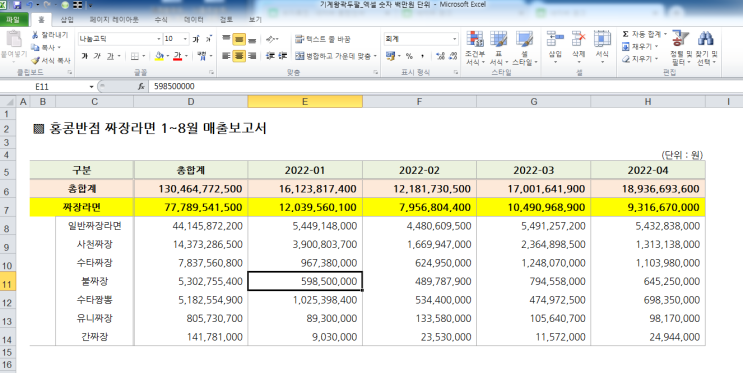Switch to 데이터 data tab
The height and width of the screenshot is (373, 743).
pyautogui.click(x=193, y=19)
